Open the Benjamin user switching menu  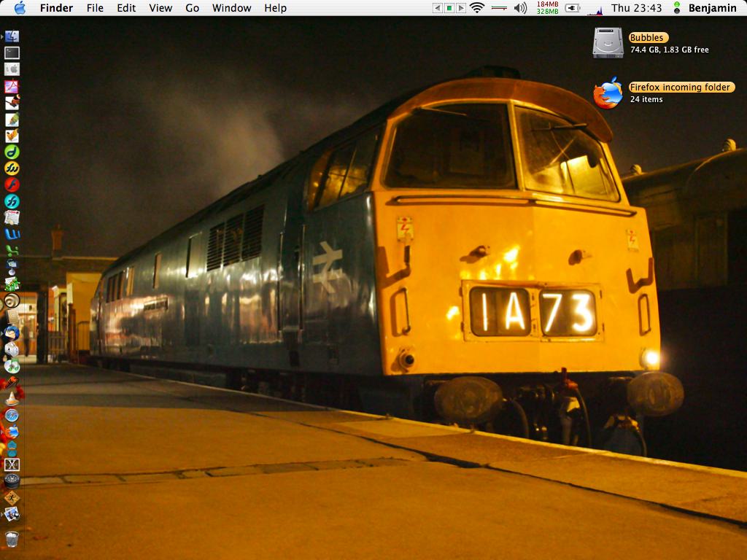(x=712, y=8)
